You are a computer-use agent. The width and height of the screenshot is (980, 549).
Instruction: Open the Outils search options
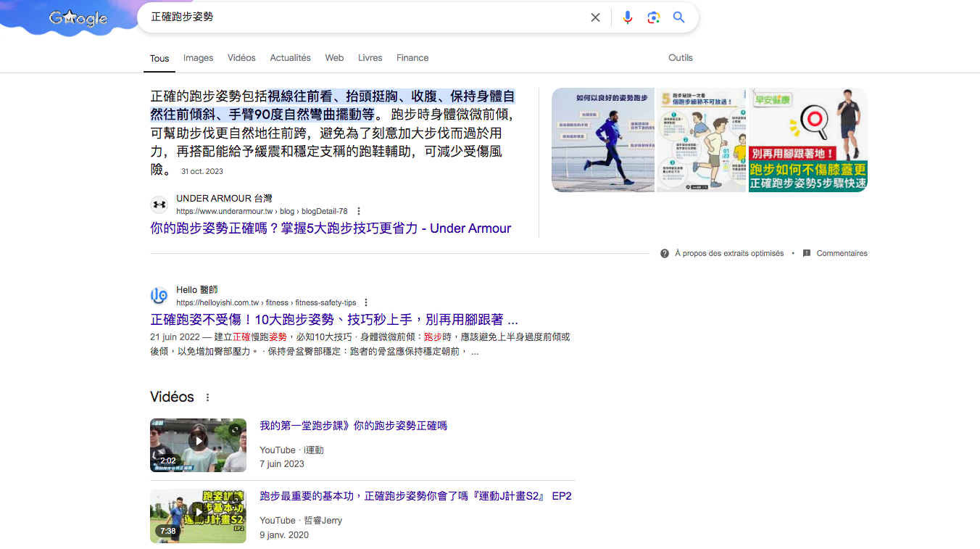[x=680, y=58]
